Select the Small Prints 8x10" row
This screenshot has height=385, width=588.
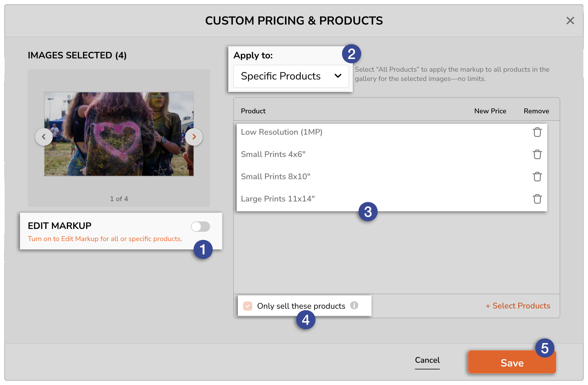click(275, 177)
